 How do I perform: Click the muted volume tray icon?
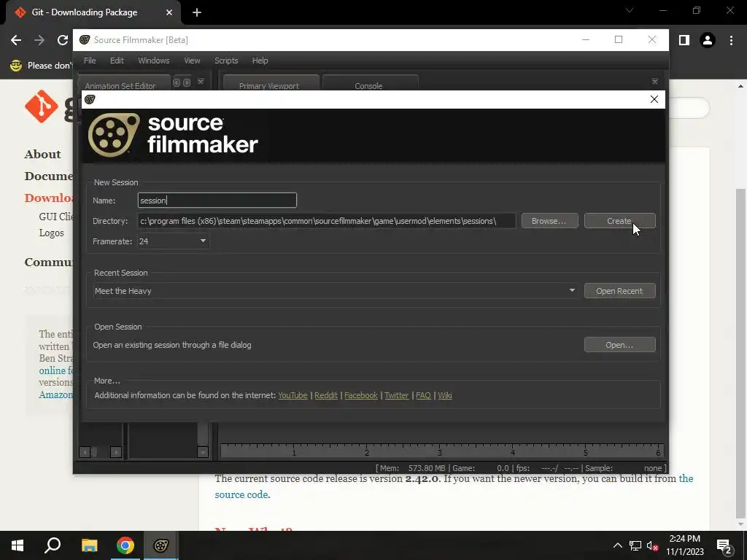pyautogui.click(x=652, y=545)
